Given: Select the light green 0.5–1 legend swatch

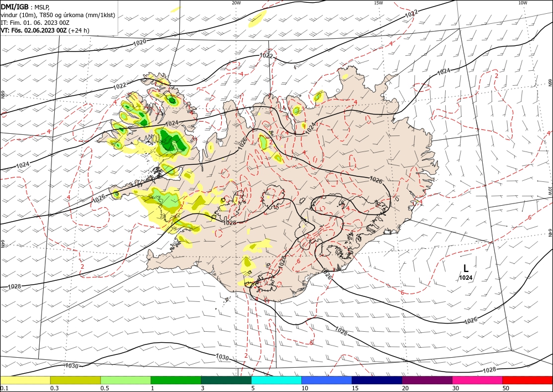Looking at the screenshot, I should point(126,380).
